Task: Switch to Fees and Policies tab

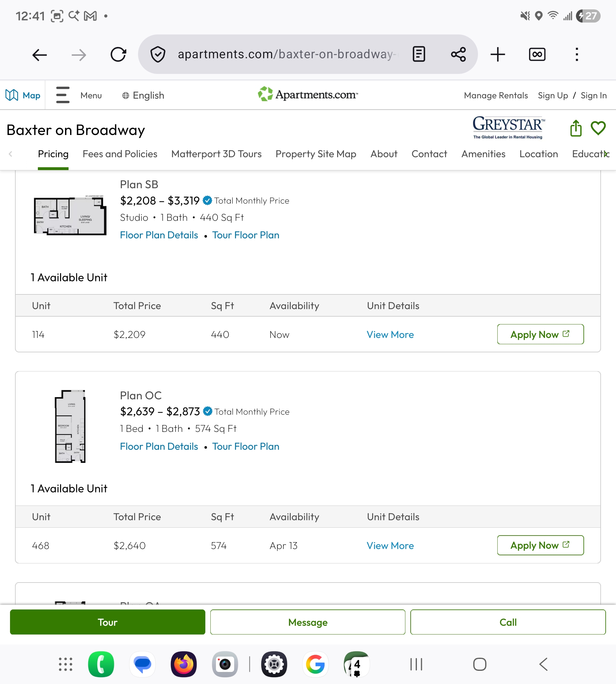Action: (120, 154)
